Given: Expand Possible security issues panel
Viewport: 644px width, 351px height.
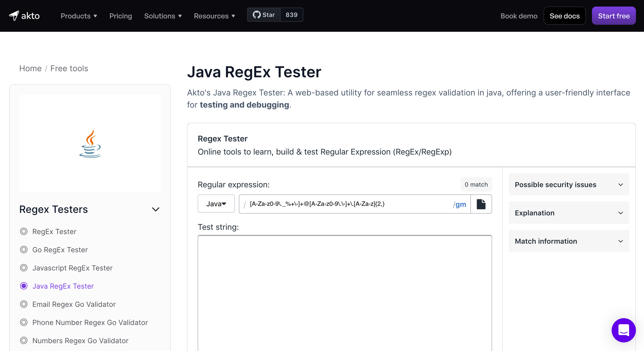Looking at the screenshot, I should click(x=569, y=185).
